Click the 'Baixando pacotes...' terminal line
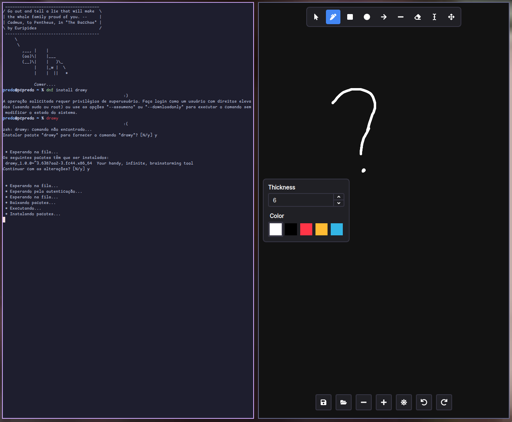The height and width of the screenshot is (422, 512). click(x=31, y=203)
